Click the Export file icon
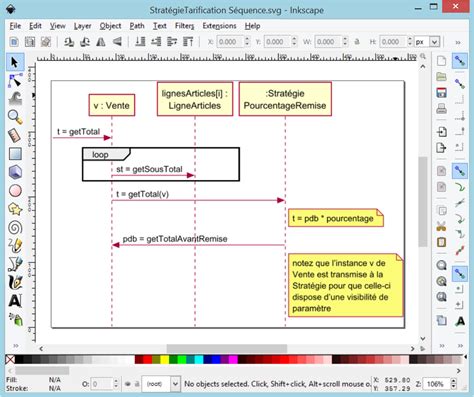This screenshot has width=474, height=397. [x=441, y=147]
